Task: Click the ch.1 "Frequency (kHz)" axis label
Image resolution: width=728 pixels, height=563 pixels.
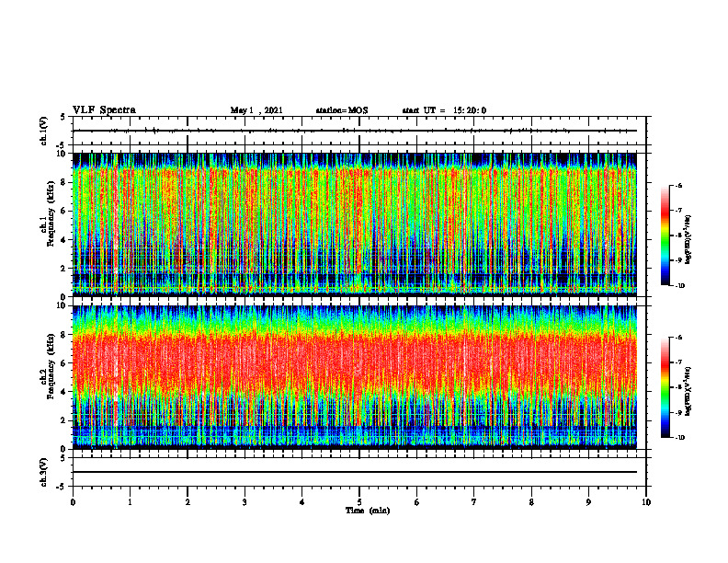Action: point(51,213)
